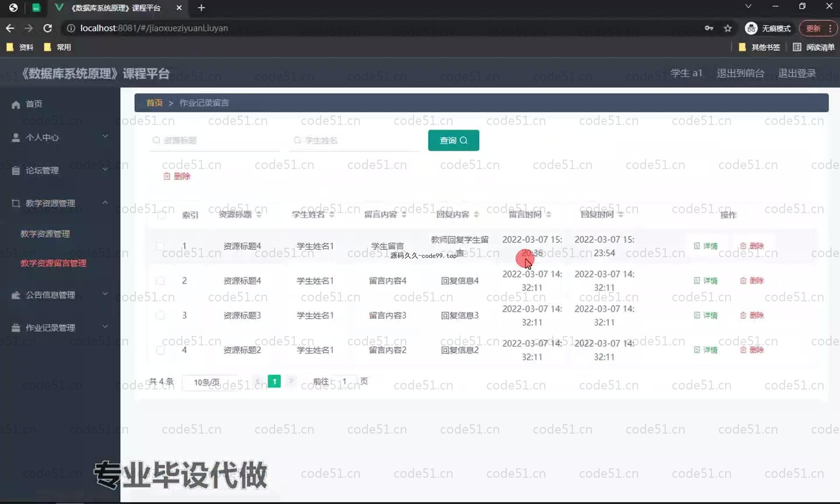
Task: Sort by the 留言内容 column
Action: tap(404, 215)
